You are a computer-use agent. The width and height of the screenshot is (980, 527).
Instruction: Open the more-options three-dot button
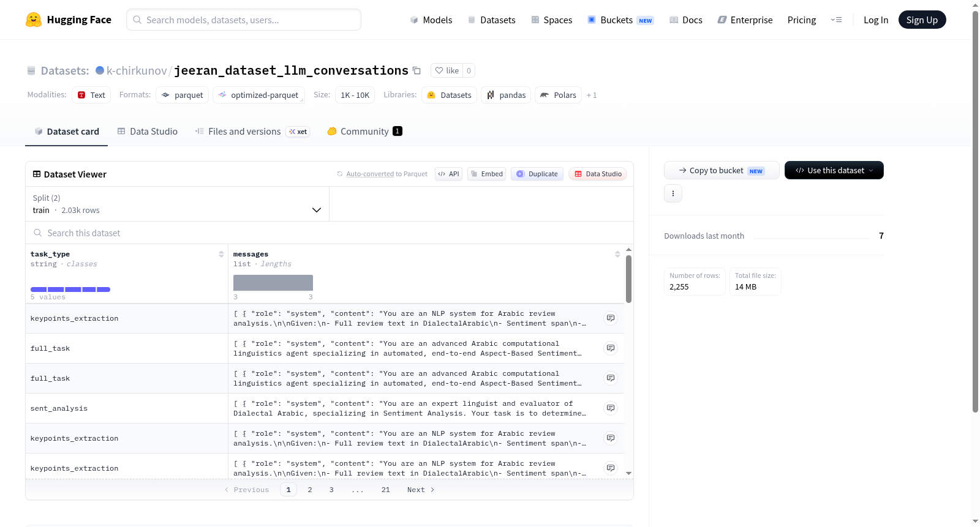click(x=673, y=193)
